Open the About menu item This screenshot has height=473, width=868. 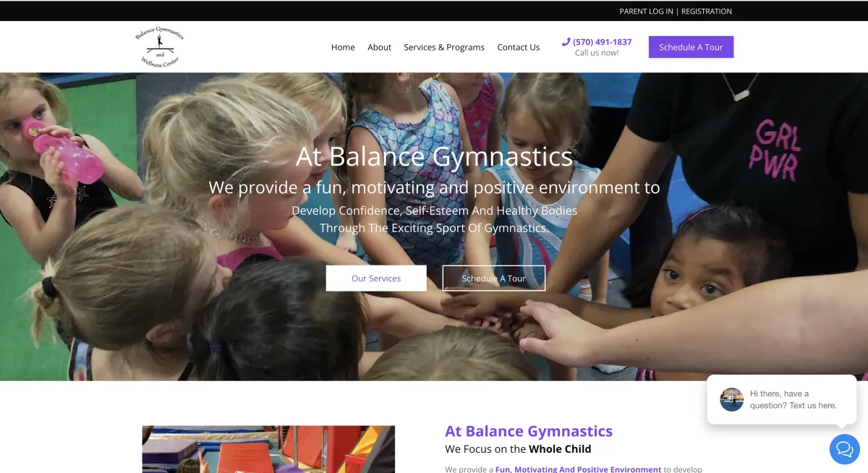(379, 47)
